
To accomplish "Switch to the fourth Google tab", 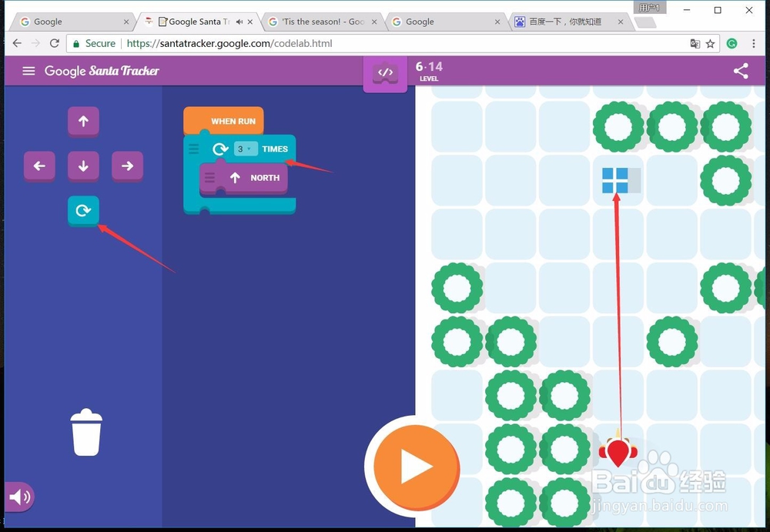I will click(x=444, y=22).
